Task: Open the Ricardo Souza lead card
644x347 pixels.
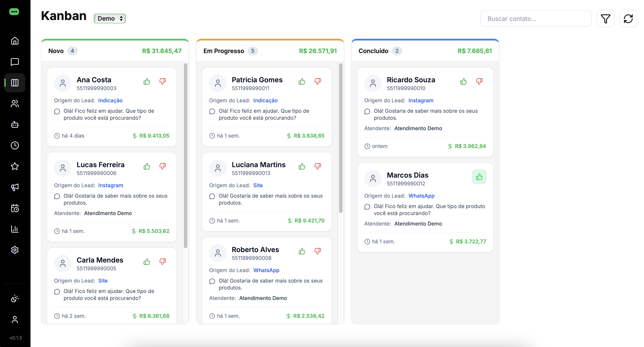Action: [411, 80]
